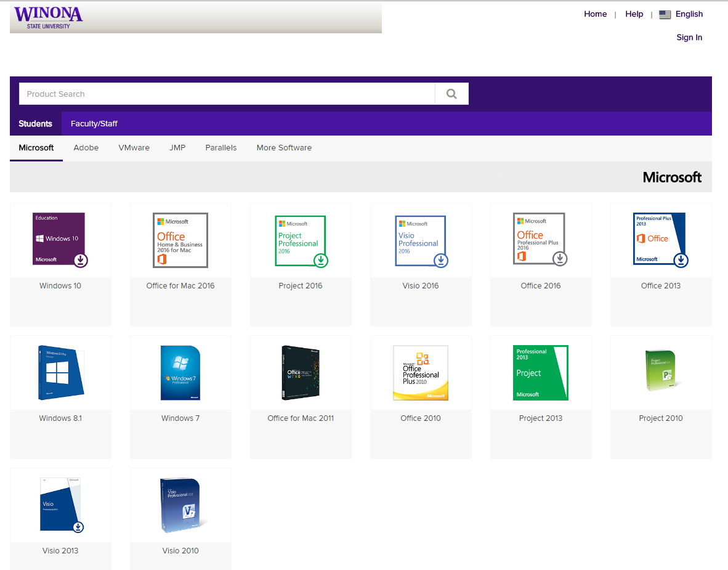Click inside the Product Search field
The height and width of the screenshot is (570, 728).
pyautogui.click(x=227, y=94)
